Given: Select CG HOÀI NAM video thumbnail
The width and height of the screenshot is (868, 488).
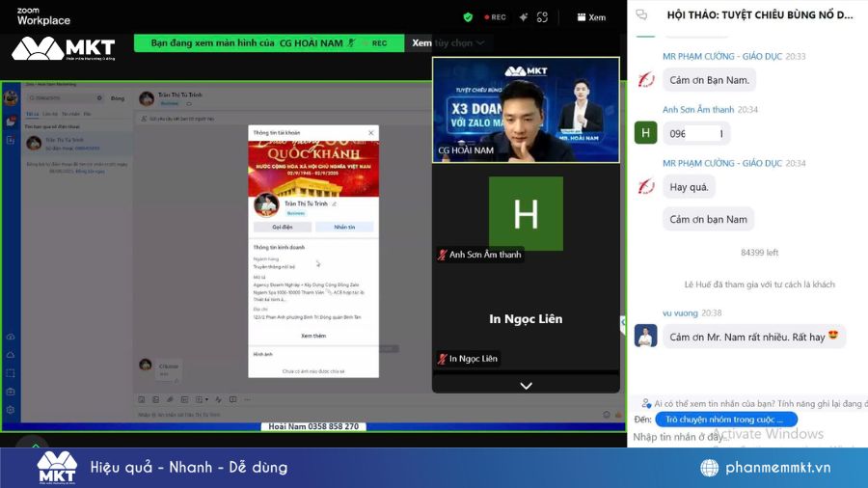Looking at the screenshot, I should 526,110.
